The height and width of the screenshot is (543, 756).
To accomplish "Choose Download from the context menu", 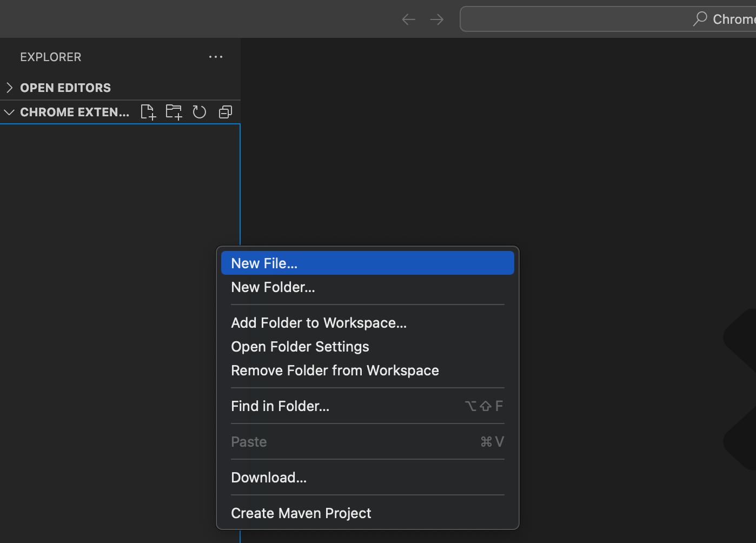I will point(269,477).
